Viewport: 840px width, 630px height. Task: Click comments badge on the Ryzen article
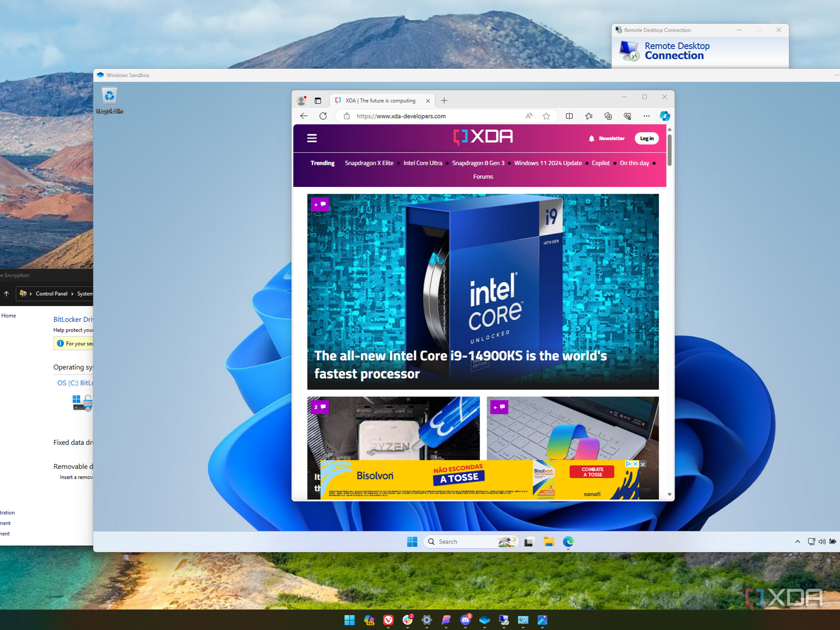(320, 407)
